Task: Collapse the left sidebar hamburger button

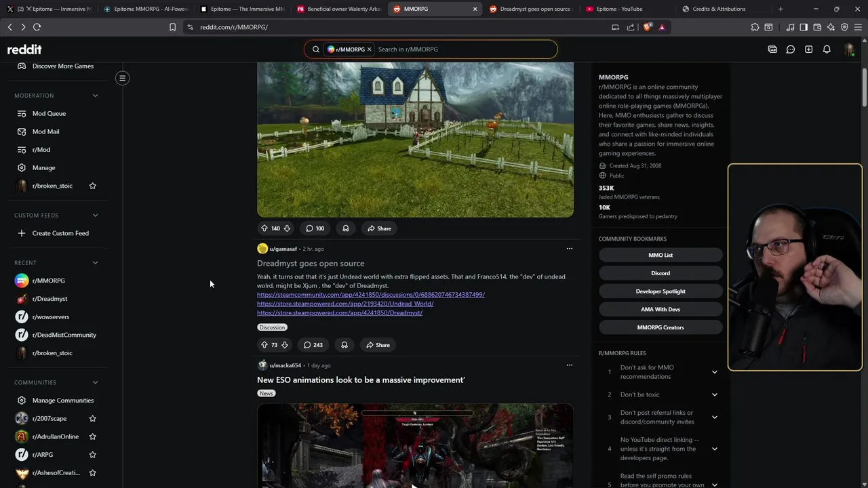Action: pos(123,78)
